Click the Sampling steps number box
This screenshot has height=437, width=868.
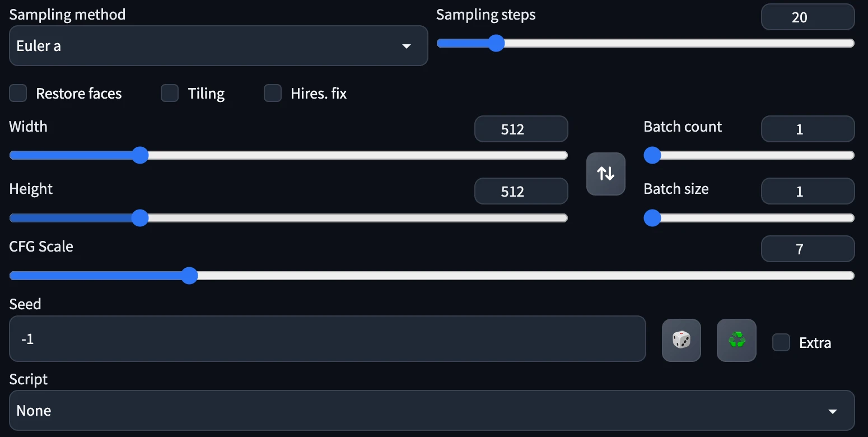click(808, 17)
